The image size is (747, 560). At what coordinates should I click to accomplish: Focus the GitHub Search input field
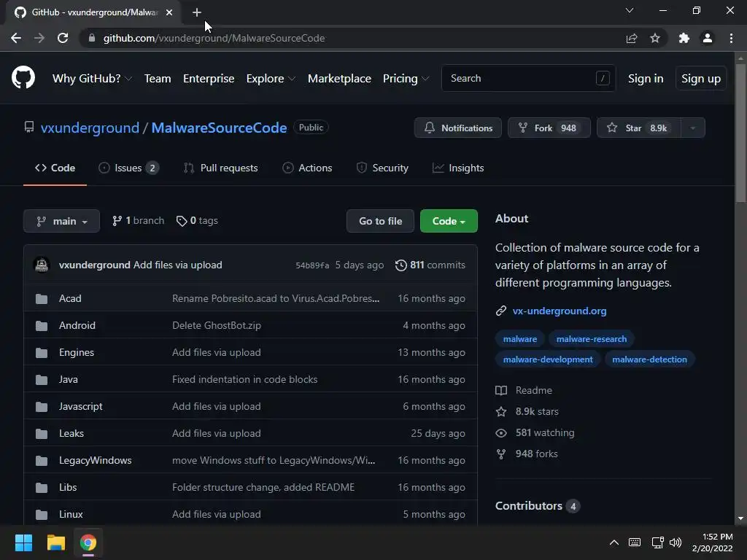[x=528, y=79]
